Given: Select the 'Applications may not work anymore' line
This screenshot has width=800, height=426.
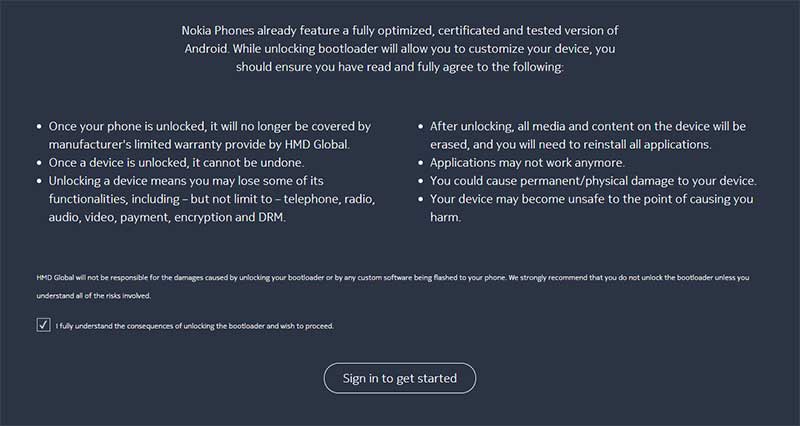Looking at the screenshot, I should tap(527, 163).
